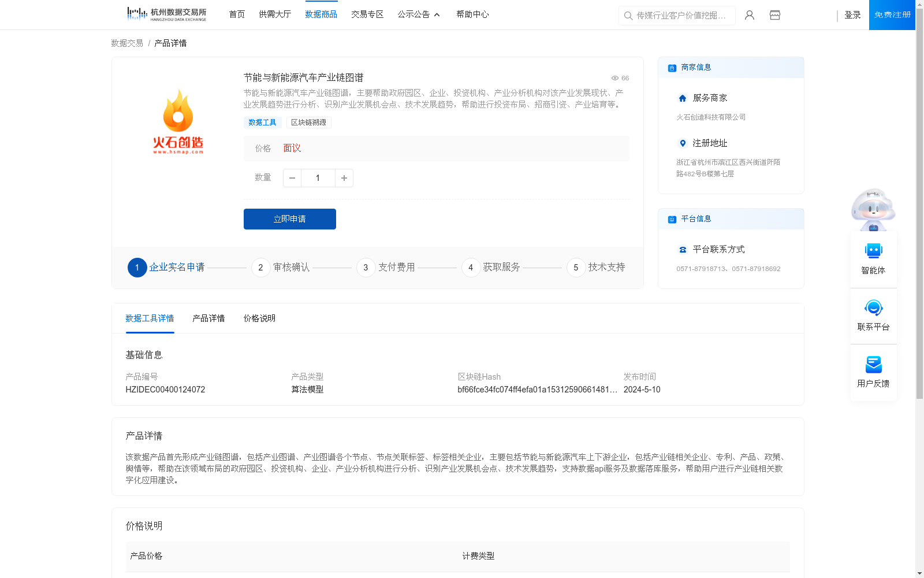Select step 1 企业实名申请
Viewport: 924px width, 578px height.
tap(166, 268)
